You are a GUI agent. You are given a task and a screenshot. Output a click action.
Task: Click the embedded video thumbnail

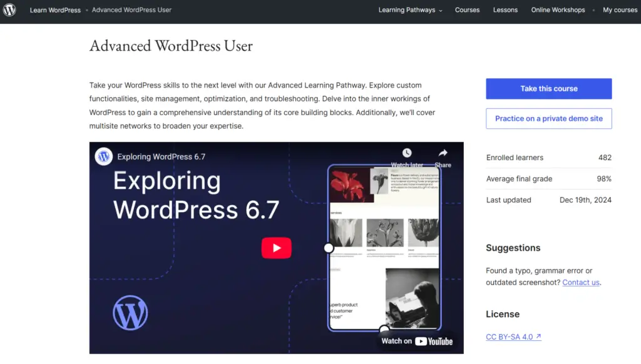tap(277, 248)
